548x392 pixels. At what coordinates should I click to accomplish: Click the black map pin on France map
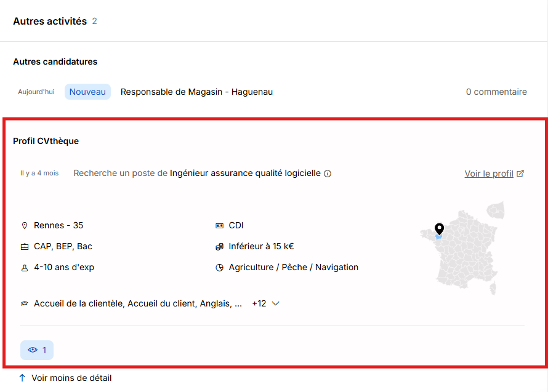coord(439,229)
